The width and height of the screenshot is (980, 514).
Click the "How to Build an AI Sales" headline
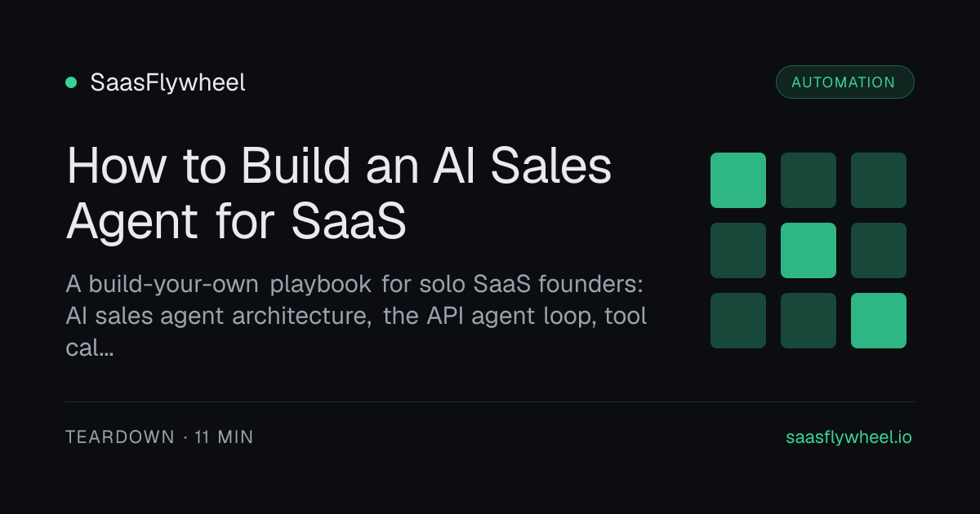pyautogui.click(x=339, y=166)
